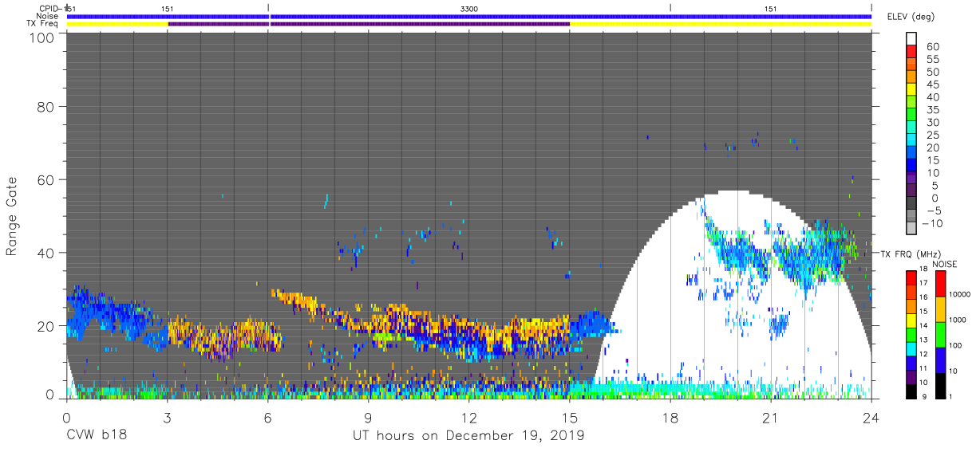Click Range Gate axis tick 20
The width and height of the screenshot is (980, 452).
click(47, 326)
